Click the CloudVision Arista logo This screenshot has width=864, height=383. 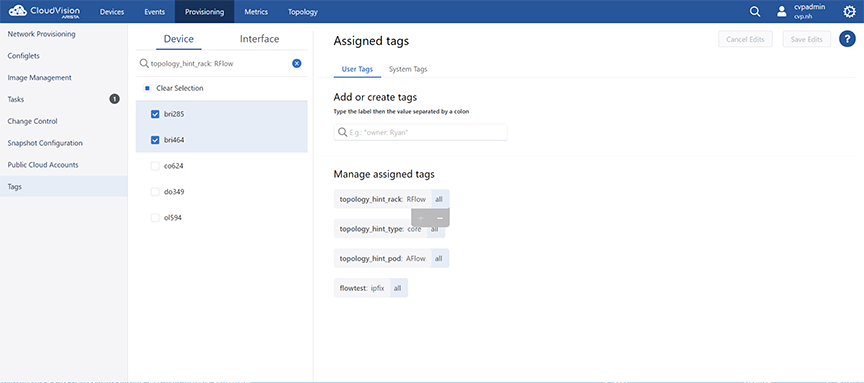pyautogui.click(x=45, y=12)
